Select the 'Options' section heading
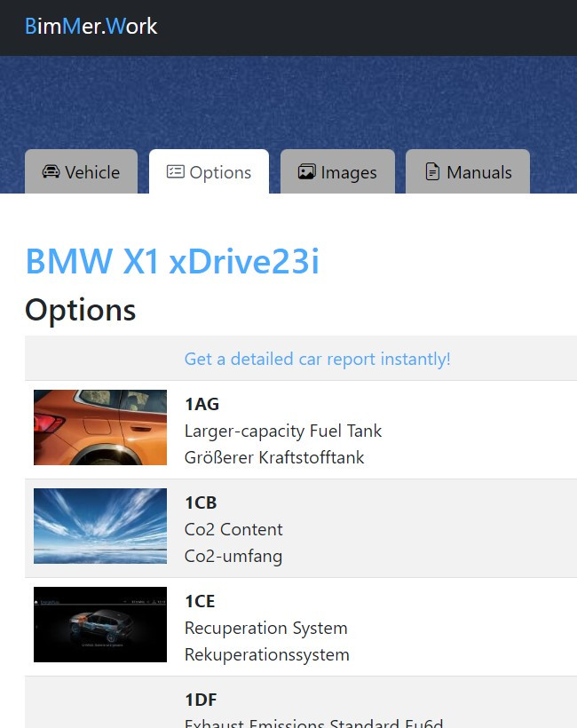Image resolution: width=577 pixels, height=728 pixels. point(80,310)
